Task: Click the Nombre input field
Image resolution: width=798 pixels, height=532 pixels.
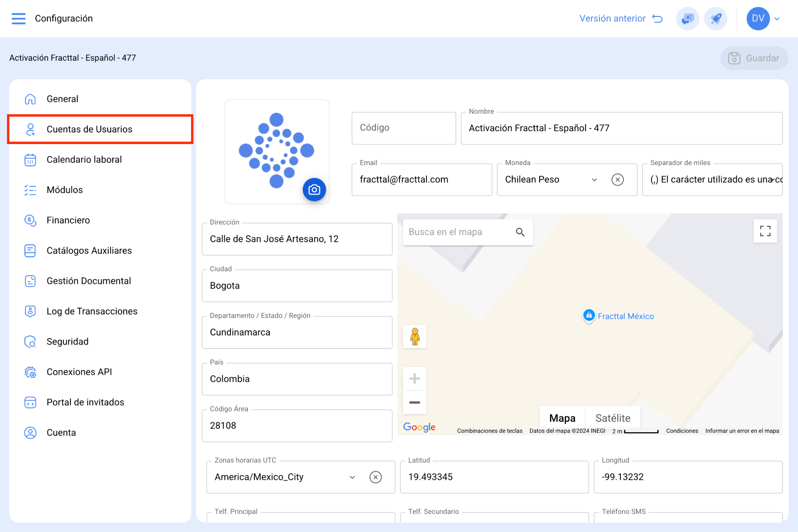Action: [x=621, y=128]
